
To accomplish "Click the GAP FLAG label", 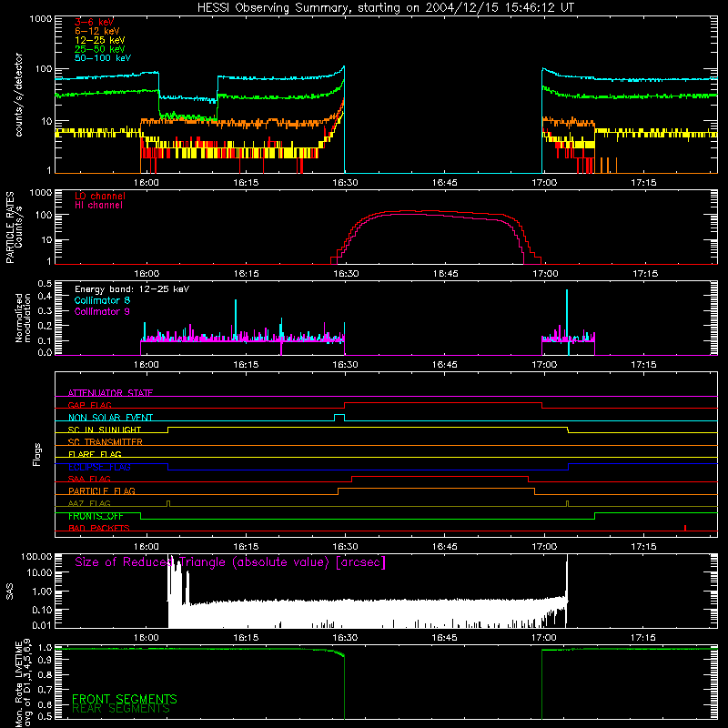I will (89, 405).
